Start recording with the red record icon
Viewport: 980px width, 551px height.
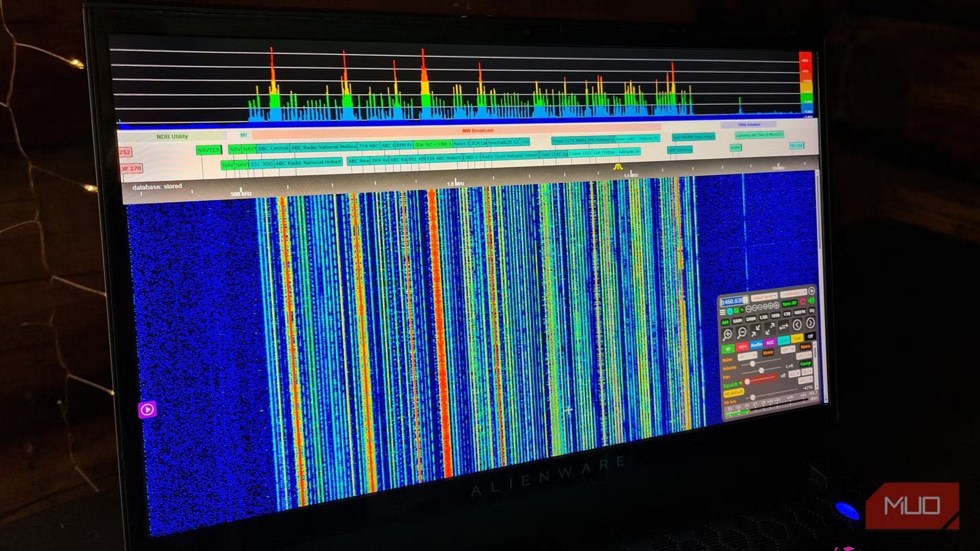[802, 302]
